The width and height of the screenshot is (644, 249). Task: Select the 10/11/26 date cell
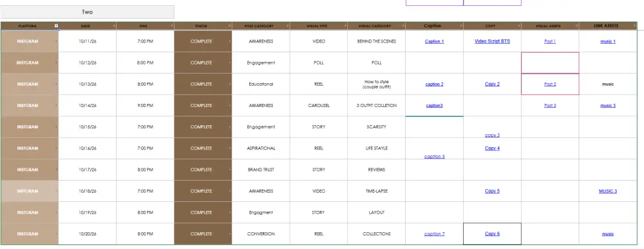88,41
